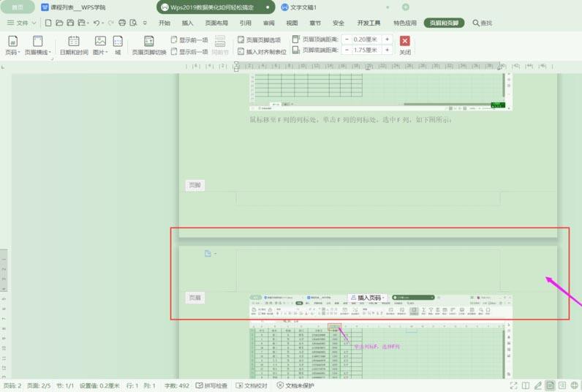Viewport: 582px width, 392px height.
Task: Open the 文件 file menu
Action: tap(18, 23)
